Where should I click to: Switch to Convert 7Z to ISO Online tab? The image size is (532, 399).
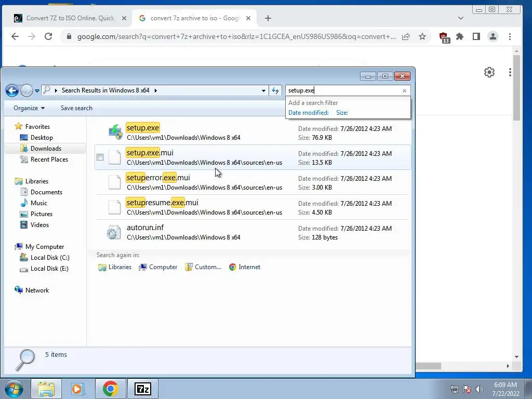tap(70, 18)
